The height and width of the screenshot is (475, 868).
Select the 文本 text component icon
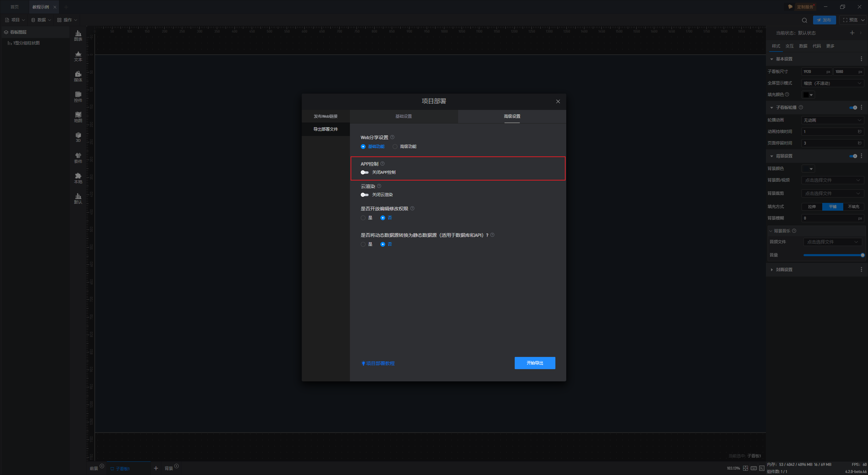tap(78, 56)
